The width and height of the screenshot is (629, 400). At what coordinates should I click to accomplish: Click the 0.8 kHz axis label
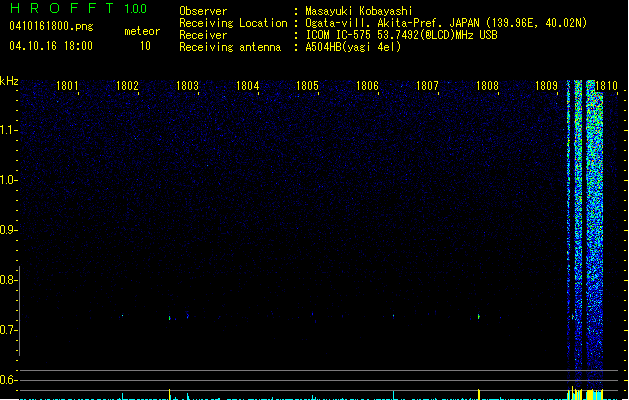(x=9, y=280)
